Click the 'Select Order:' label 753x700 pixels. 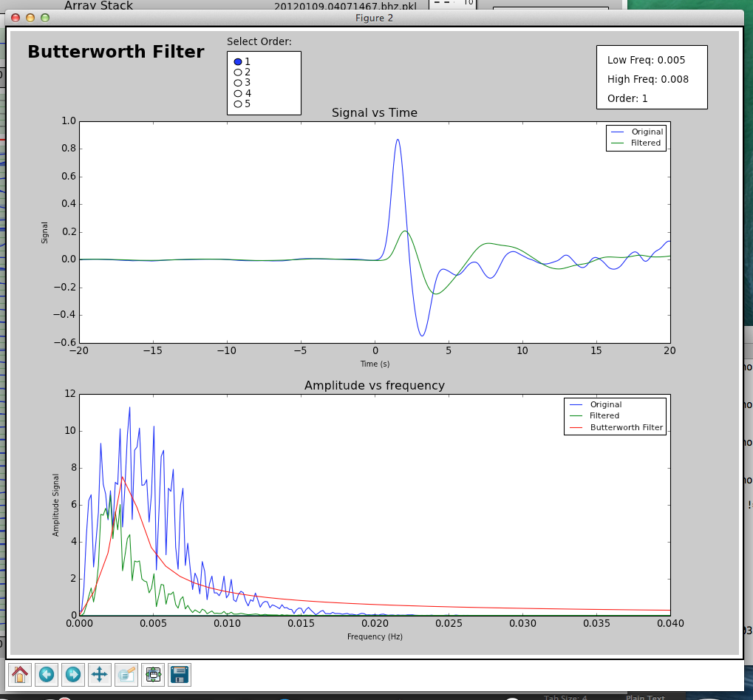tap(259, 41)
